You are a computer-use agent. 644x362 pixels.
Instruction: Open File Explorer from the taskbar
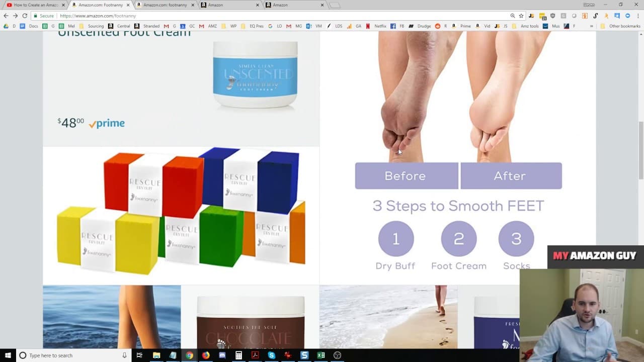(x=156, y=355)
